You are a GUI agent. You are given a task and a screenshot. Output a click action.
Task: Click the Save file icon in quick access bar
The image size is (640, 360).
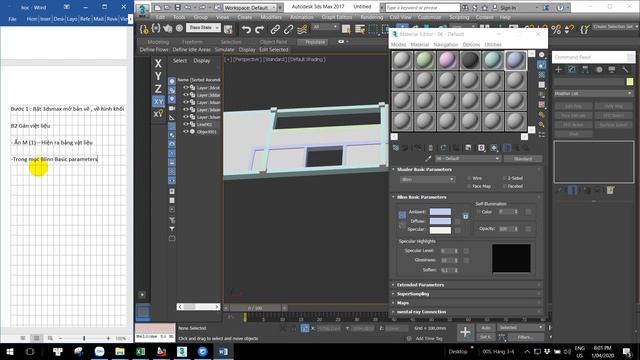click(178, 7)
